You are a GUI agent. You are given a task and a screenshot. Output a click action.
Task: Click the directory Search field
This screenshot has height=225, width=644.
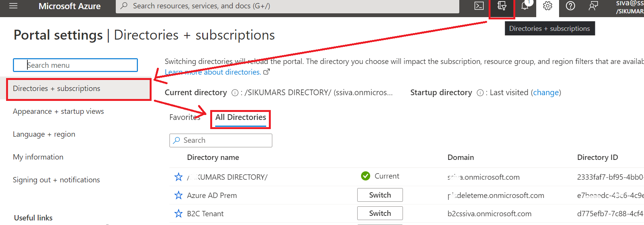click(221, 140)
